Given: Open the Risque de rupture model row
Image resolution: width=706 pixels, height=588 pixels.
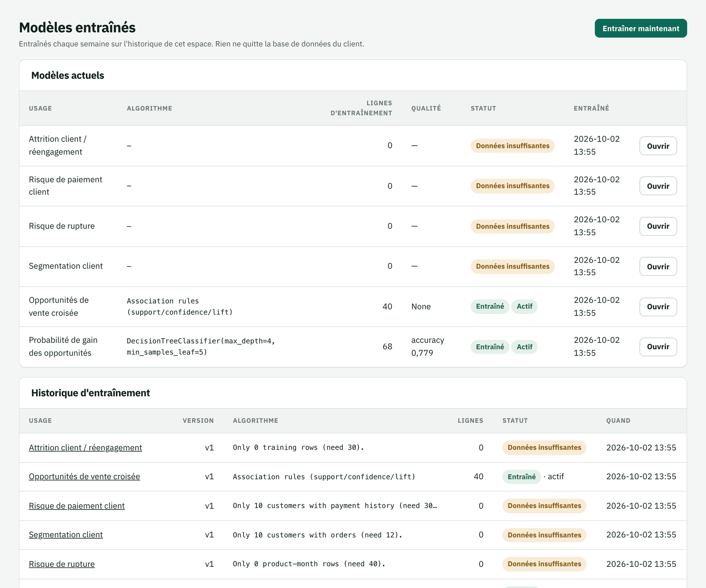Looking at the screenshot, I should 658,226.
